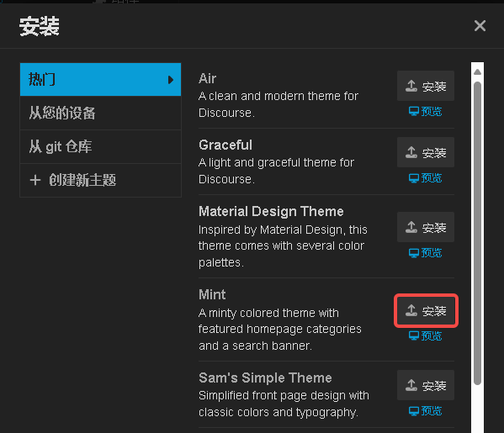Install the Graceful theme
Screen dimensions: 504x433
(x=426, y=152)
